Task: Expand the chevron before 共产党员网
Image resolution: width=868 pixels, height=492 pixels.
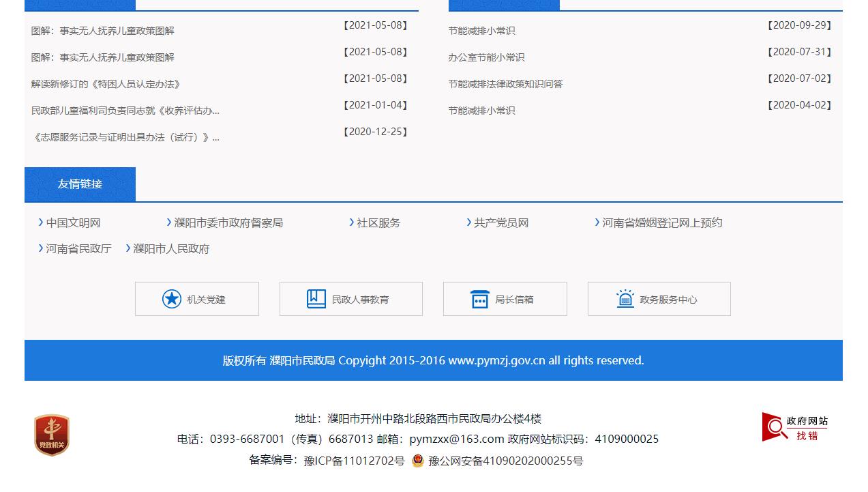Action: click(x=467, y=222)
